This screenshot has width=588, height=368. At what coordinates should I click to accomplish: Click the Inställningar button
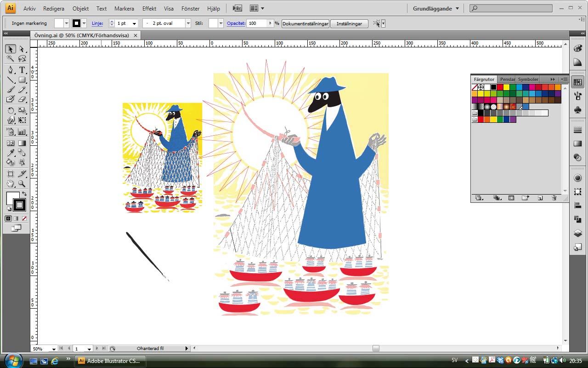(349, 23)
